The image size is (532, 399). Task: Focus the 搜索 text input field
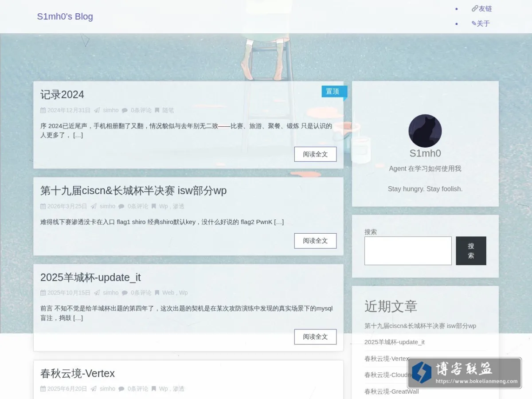(408, 251)
